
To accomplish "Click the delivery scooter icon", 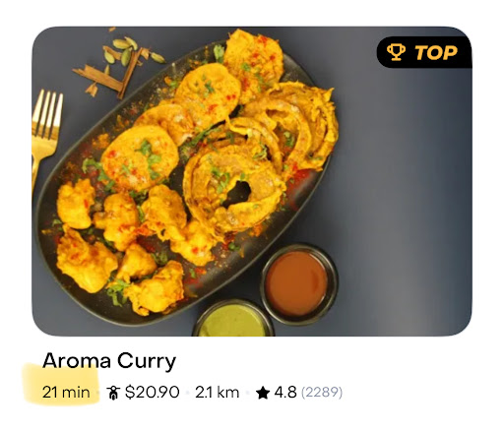I will click(114, 393).
